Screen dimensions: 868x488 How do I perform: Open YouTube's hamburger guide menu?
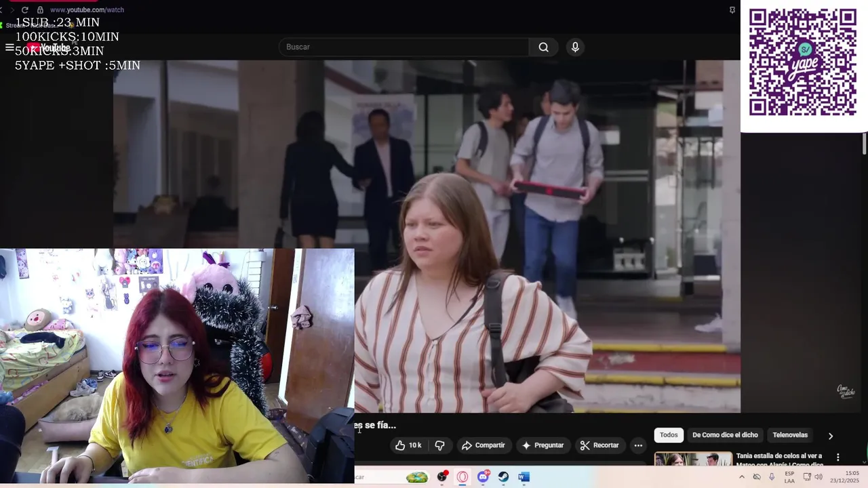(x=9, y=47)
